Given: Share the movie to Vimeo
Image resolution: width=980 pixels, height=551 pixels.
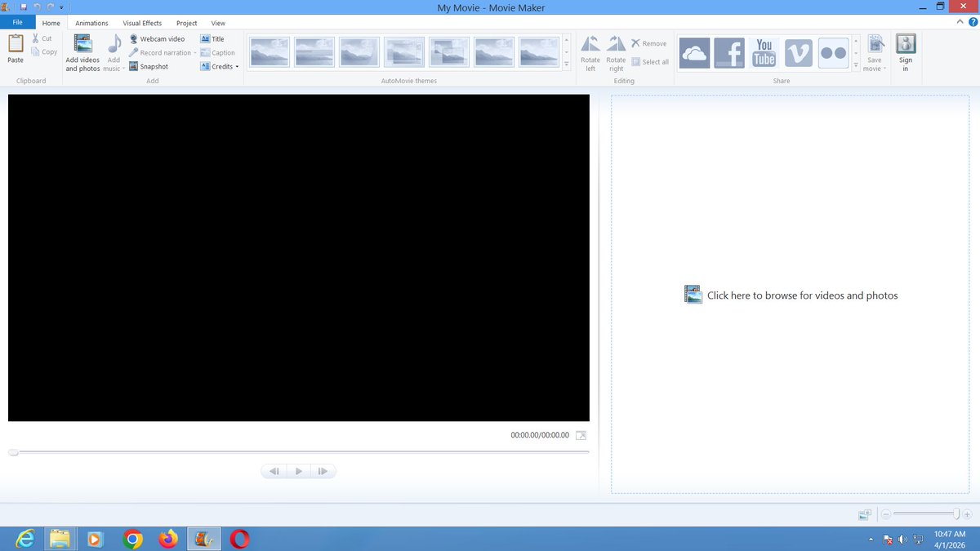Looking at the screenshot, I should pos(798,51).
